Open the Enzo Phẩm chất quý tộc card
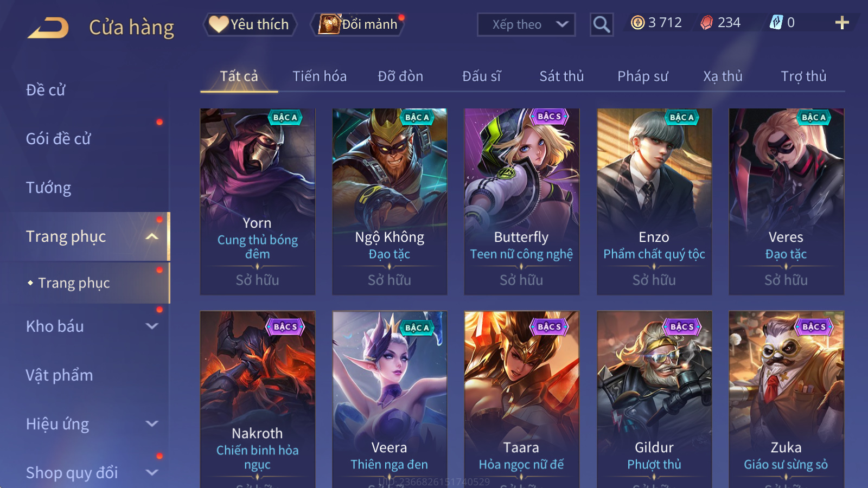The width and height of the screenshot is (868, 488). [654, 202]
